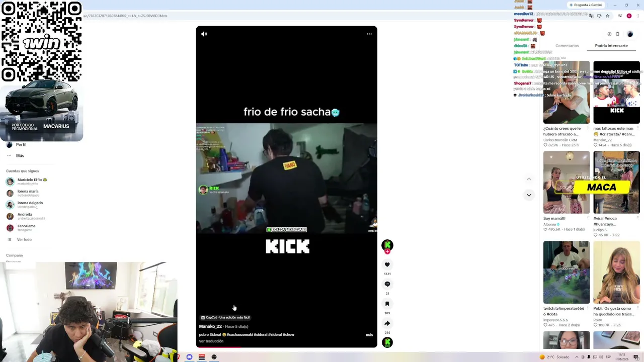The height and width of the screenshot is (362, 644).
Task: Open the '¿Cuánto crees que le hubiera' video thumbnail
Action: click(x=567, y=93)
